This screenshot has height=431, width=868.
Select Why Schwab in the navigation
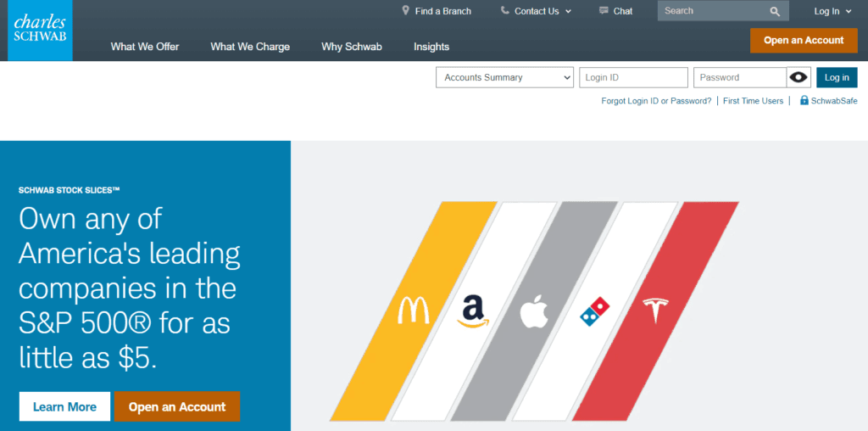352,47
